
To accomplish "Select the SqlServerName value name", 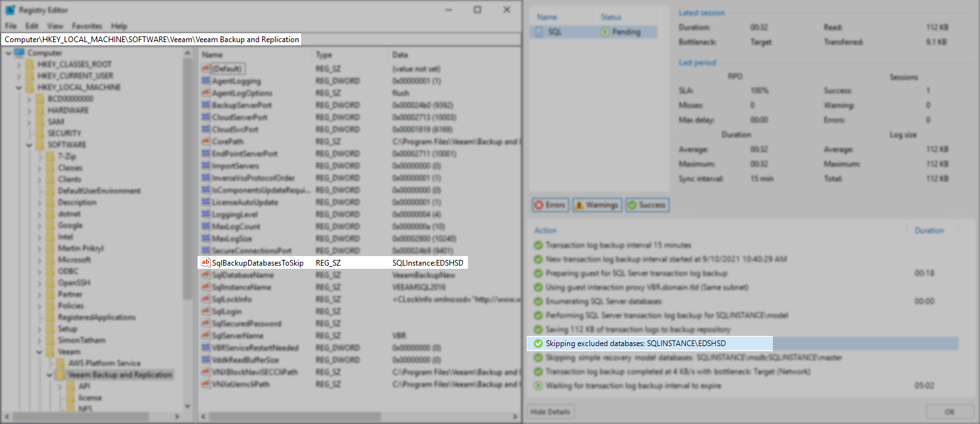I will pos(238,336).
